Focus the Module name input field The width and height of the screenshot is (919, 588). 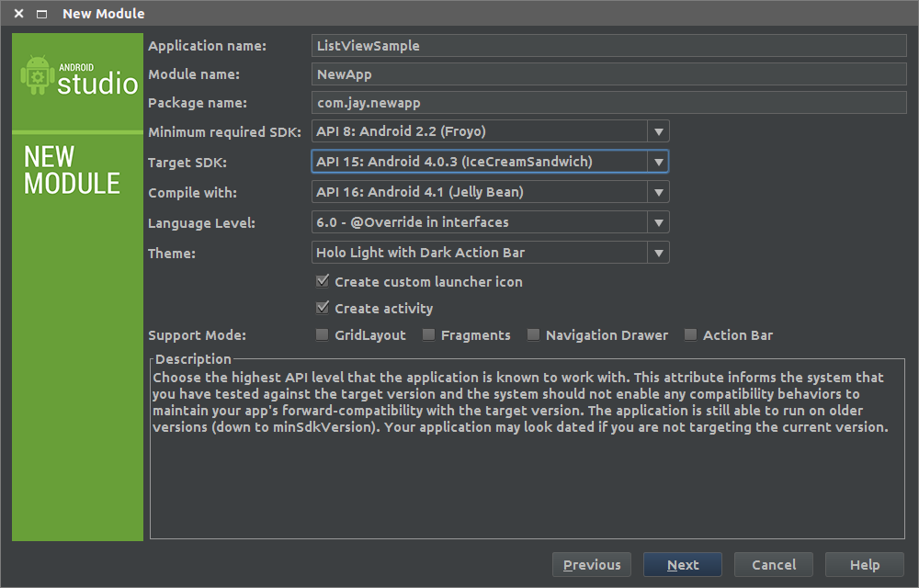[x=608, y=74]
